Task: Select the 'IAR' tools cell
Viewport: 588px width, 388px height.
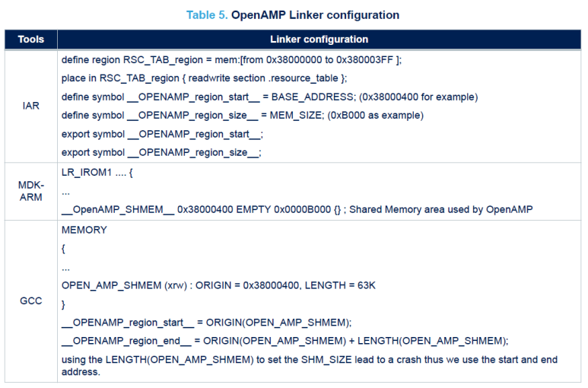Action: [30, 106]
